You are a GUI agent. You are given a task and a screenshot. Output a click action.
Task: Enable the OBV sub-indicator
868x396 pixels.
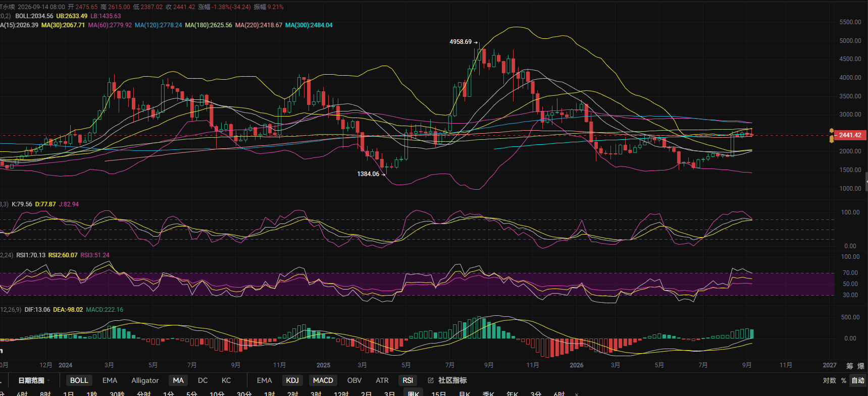354,380
